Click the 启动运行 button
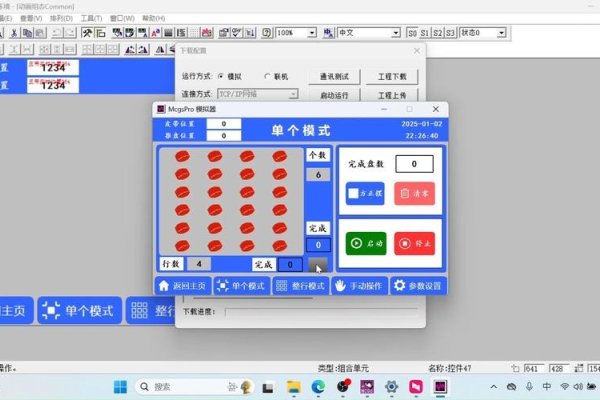 pyautogui.click(x=334, y=95)
